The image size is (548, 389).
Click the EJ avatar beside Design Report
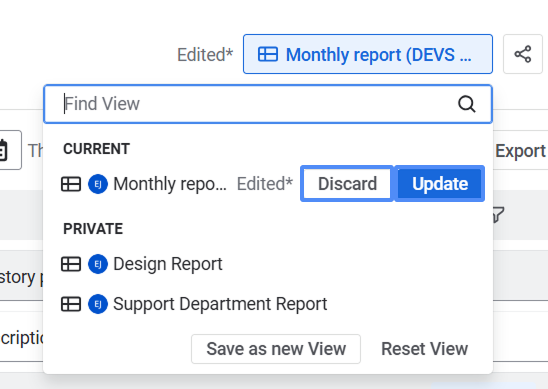click(x=98, y=264)
